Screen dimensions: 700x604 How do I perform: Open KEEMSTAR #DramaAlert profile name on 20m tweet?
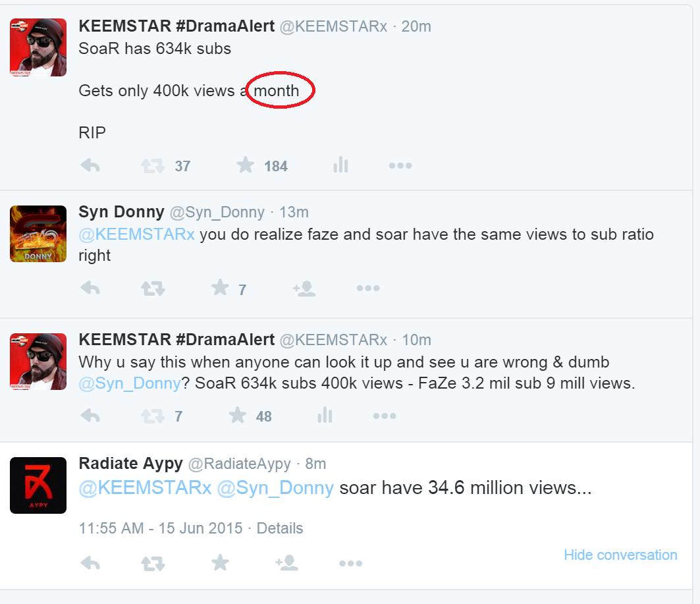click(x=176, y=26)
